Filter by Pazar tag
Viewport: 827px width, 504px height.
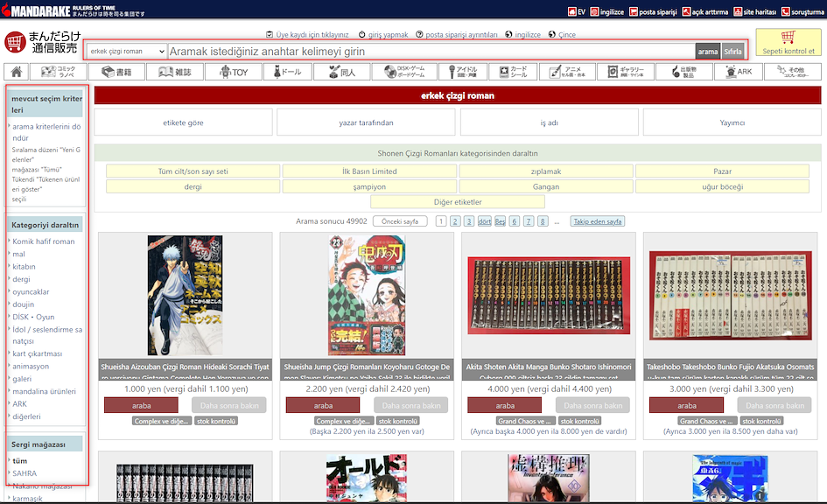point(722,171)
